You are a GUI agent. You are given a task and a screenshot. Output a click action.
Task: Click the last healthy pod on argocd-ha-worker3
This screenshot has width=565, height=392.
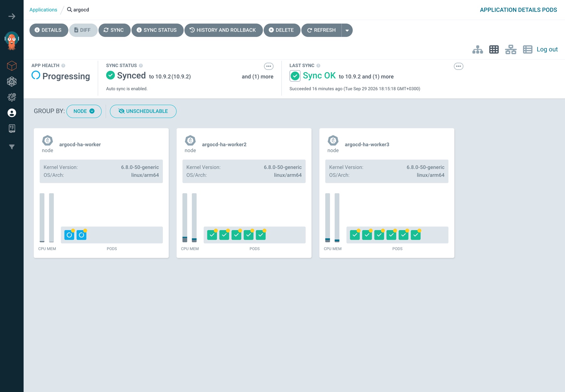tap(416, 235)
